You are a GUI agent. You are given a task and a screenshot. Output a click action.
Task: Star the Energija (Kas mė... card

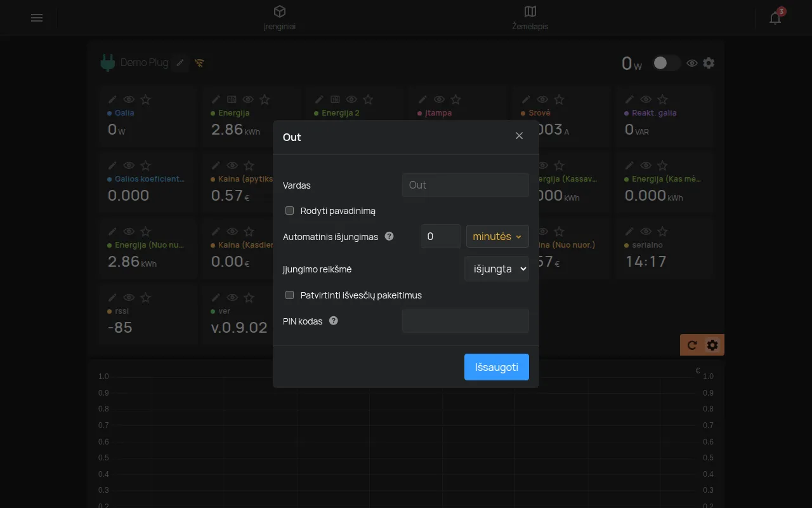662,165
